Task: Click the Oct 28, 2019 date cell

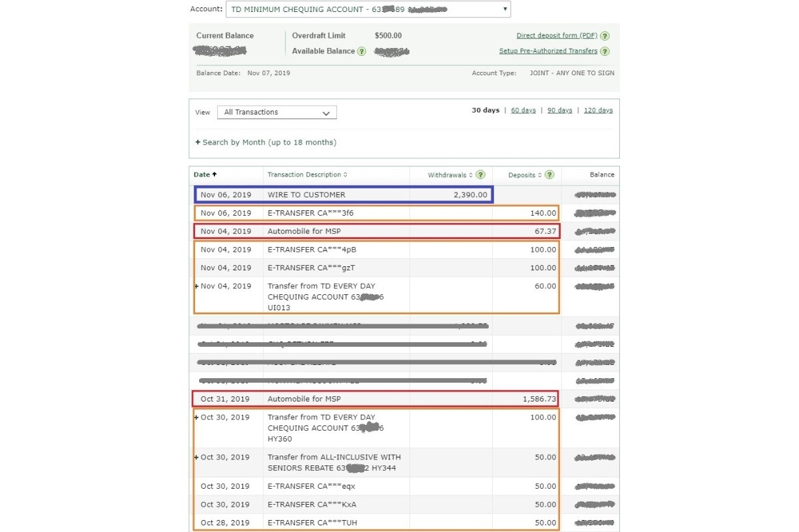Action: point(225,523)
